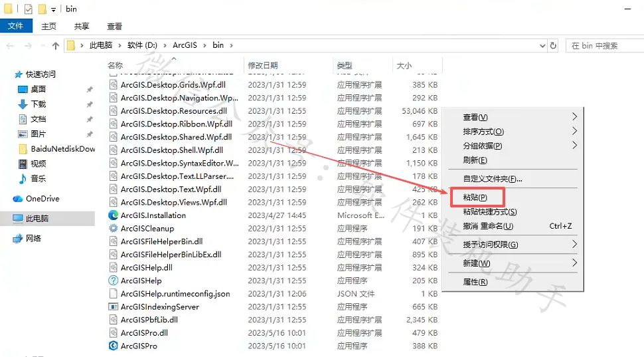Open 属性(R) from context menu
The width and height of the screenshot is (644, 357).
pyautogui.click(x=475, y=282)
